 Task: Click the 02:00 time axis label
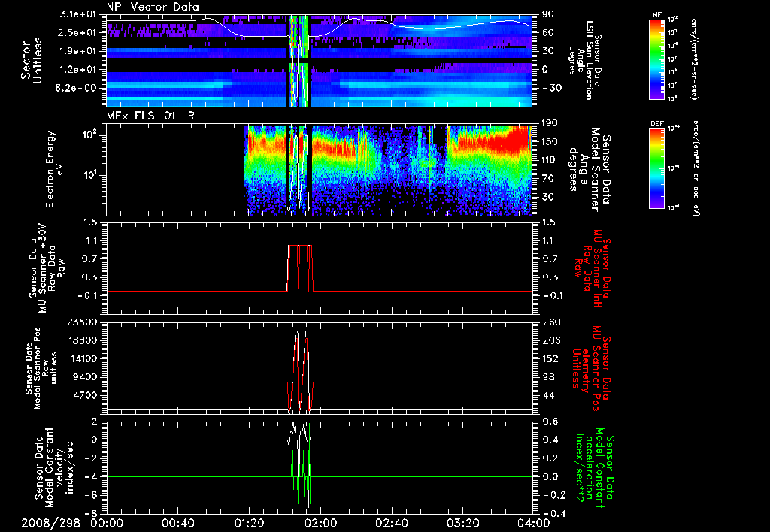(320, 522)
